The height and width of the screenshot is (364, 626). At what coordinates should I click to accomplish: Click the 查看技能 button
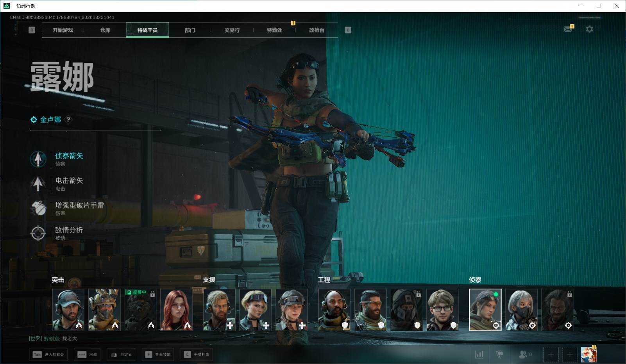158,355
